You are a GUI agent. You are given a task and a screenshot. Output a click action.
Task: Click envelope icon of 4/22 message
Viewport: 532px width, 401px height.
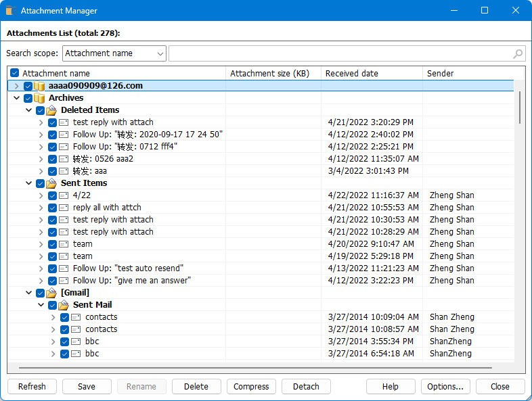point(64,195)
